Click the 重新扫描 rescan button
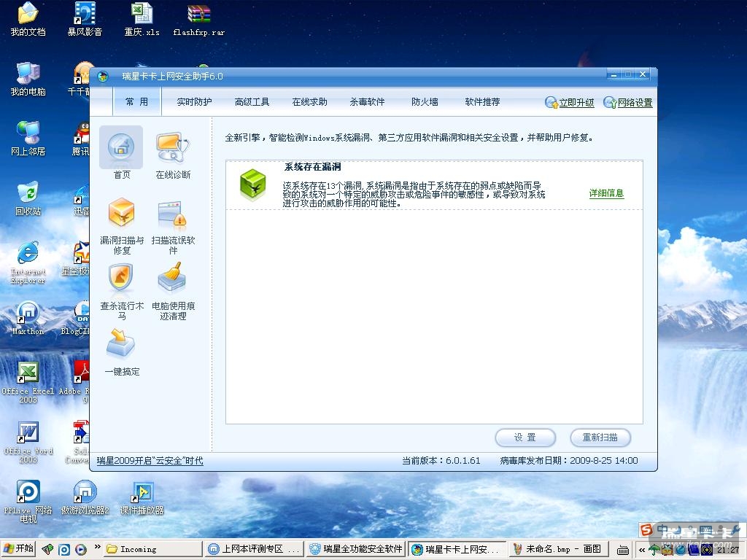Viewport: 747px width, 560px height. tap(600, 437)
